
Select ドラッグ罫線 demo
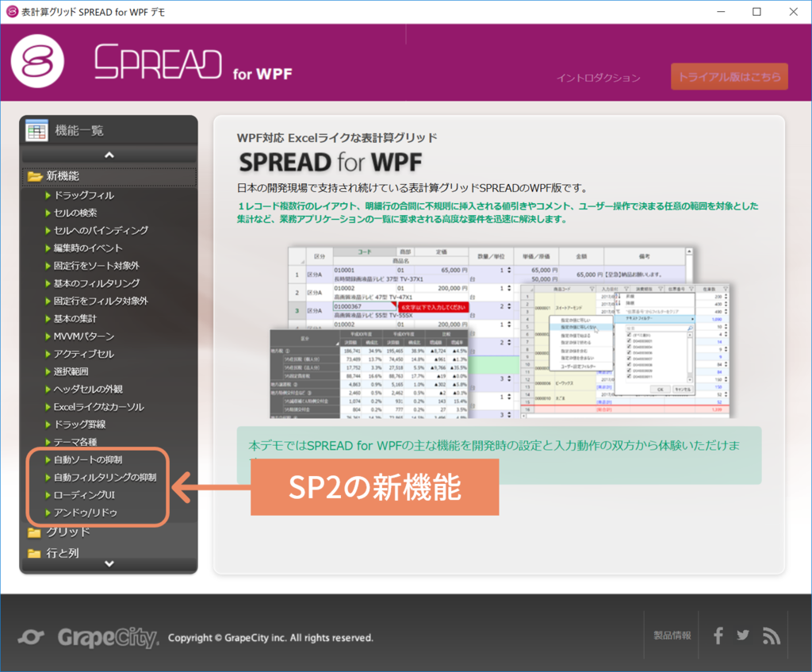(x=80, y=424)
